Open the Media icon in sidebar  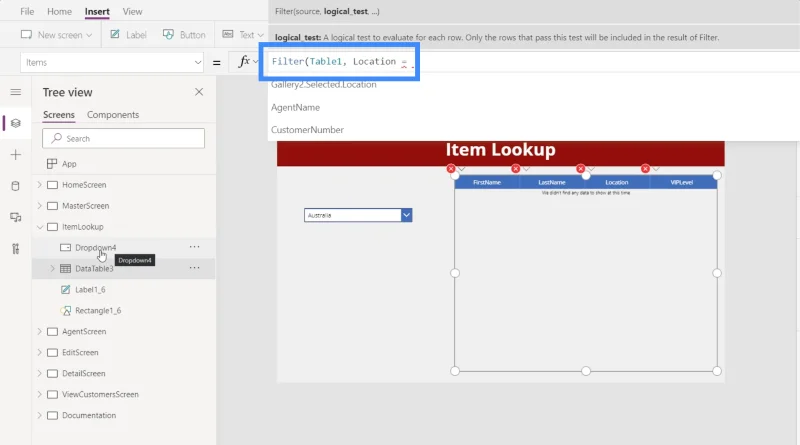pos(16,217)
